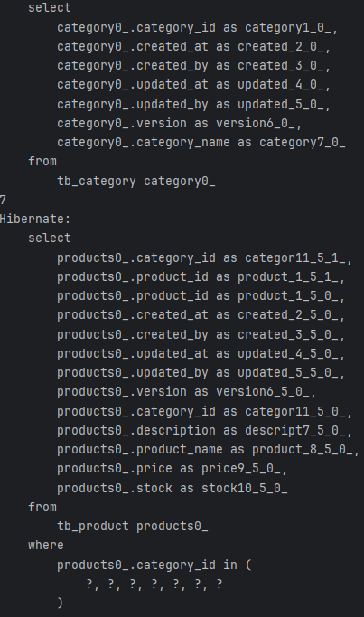
Task: Click the category0_.created_at line
Action: point(194,46)
